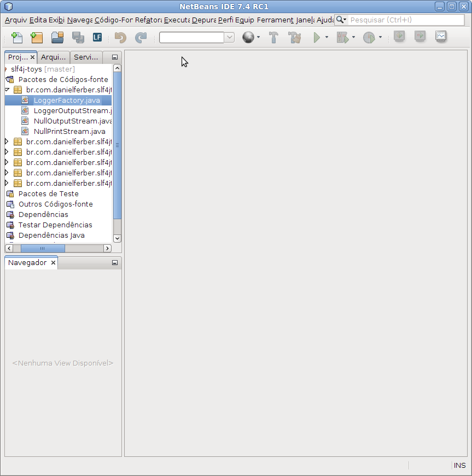Select LoggerFactory.java in the tree
Screen dimensions: 472x476
click(x=67, y=100)
